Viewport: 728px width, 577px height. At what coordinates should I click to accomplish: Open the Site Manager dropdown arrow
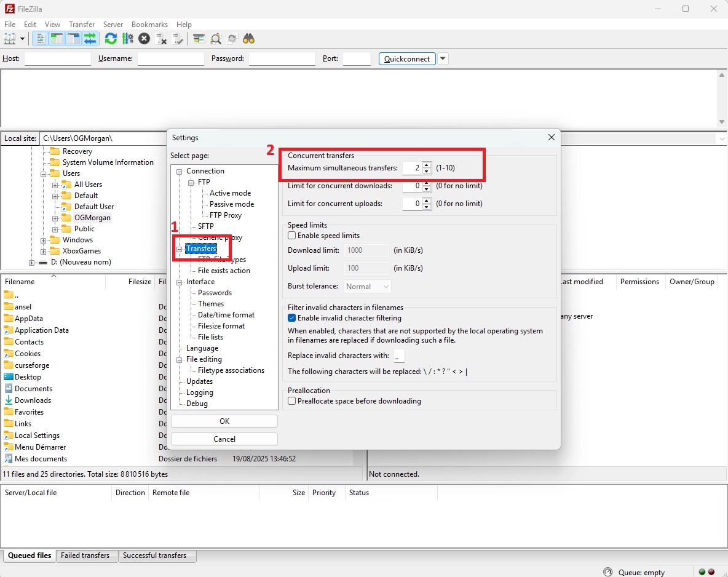(22, 39)
